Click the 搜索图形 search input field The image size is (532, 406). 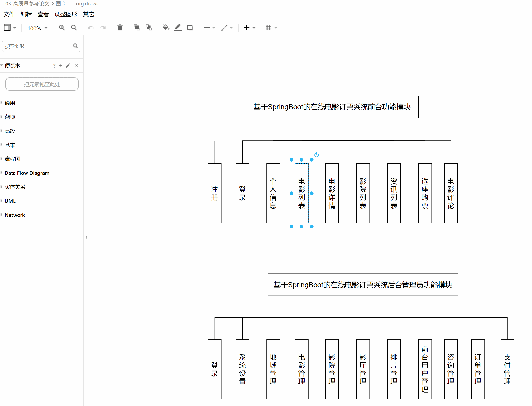pos(41,46)
